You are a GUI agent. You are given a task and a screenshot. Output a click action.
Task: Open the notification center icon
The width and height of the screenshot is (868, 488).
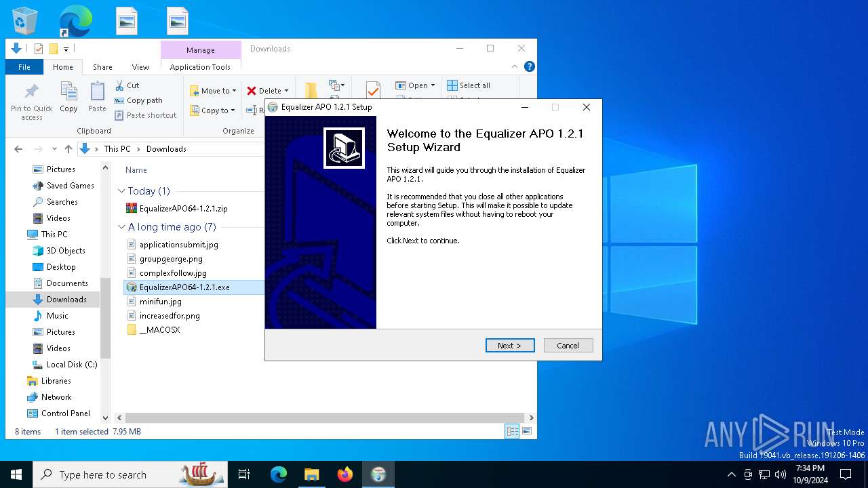(846, 474)
